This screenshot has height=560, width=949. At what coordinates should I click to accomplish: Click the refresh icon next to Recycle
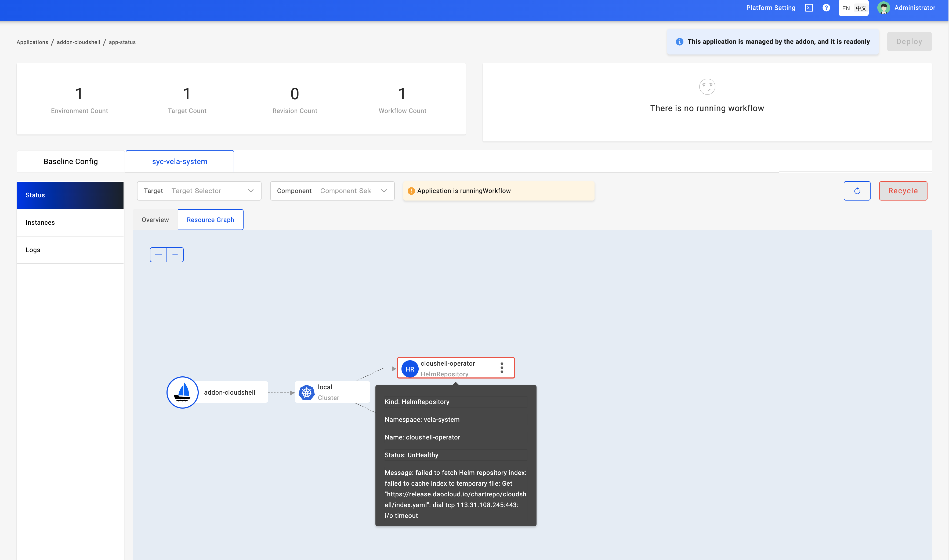click(857, 191)
